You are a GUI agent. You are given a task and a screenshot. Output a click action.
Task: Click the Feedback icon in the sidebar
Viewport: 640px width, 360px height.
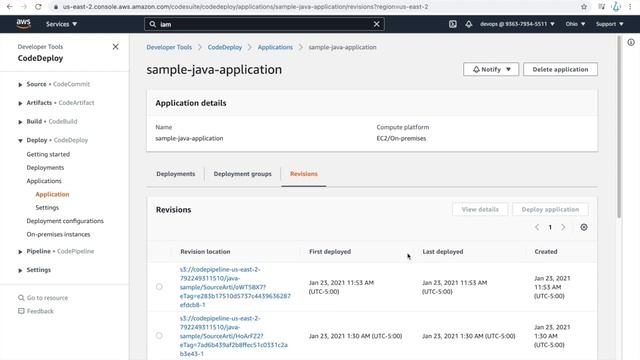[21, 311]
